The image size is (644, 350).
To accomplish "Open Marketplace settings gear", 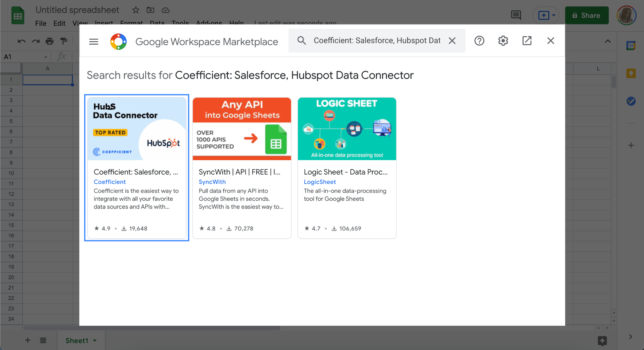I will (503, 41).
